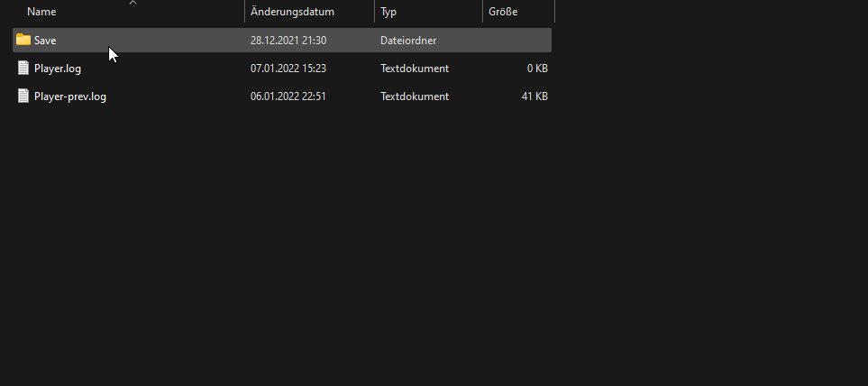Click the 41 KB size value
868x386 pixels.
tap(535, 96)
